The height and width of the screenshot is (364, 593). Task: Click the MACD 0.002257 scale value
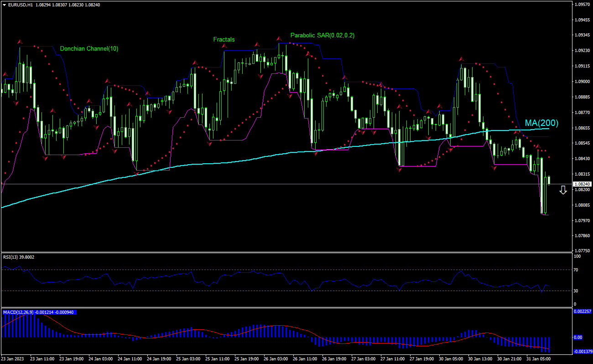click(582, 312)
